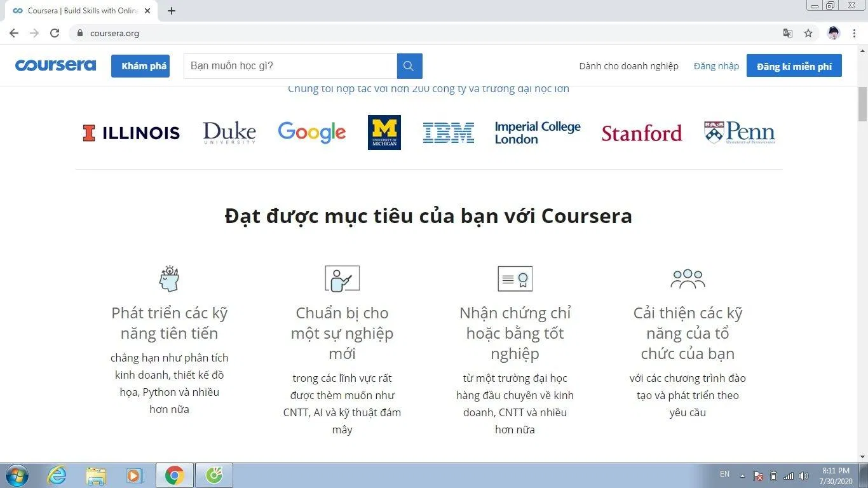Expand hidden icons in system tray
The width and height of the screenshot is (868, 488).
coord(742,475)
